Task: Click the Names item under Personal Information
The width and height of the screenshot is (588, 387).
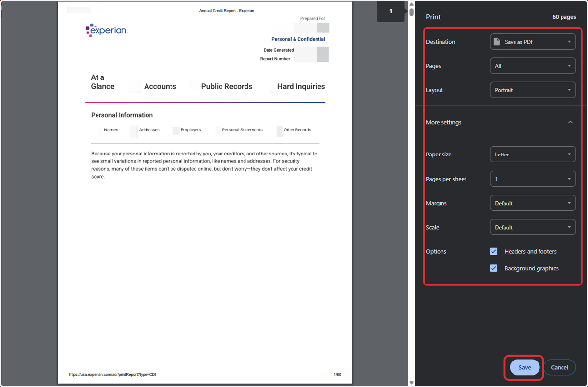Action: point(111,130)
